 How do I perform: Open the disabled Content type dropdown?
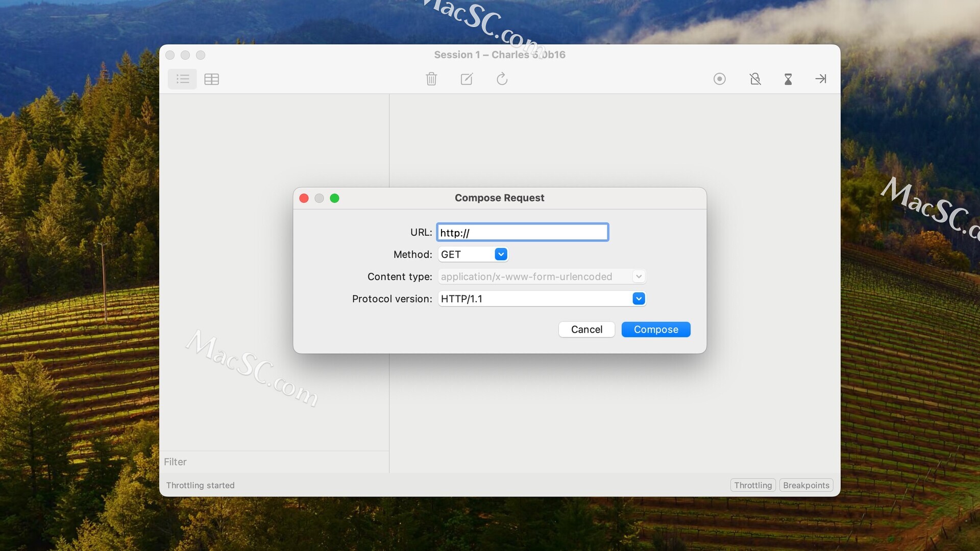[x=542, y=277]
